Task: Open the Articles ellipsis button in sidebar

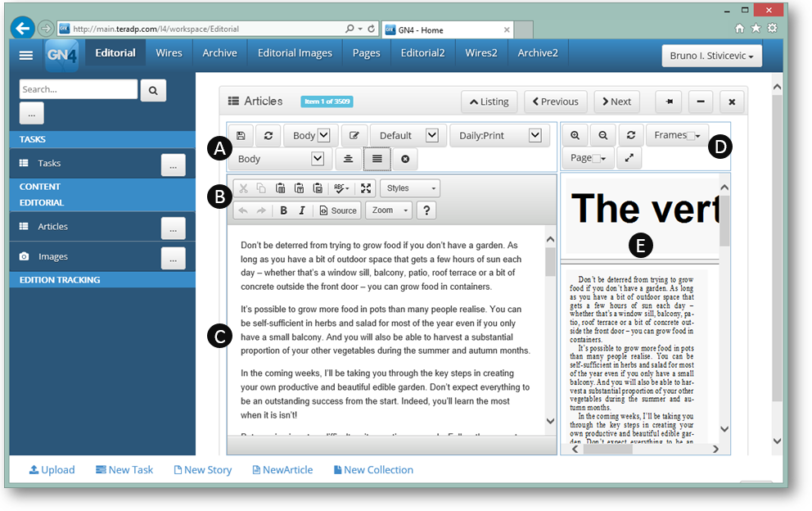Action: click(x=173, y=228)
